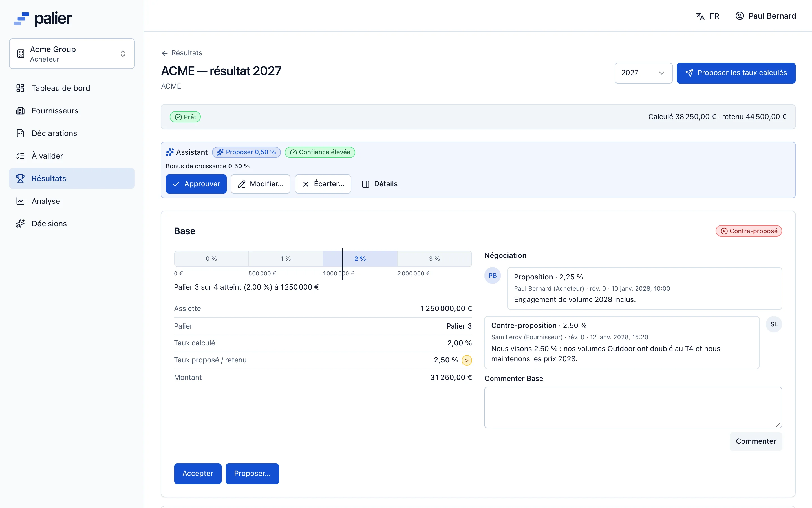Open the 2027 year dropdown
This screenshot has width=812, height=508.
tap(643, 73)
